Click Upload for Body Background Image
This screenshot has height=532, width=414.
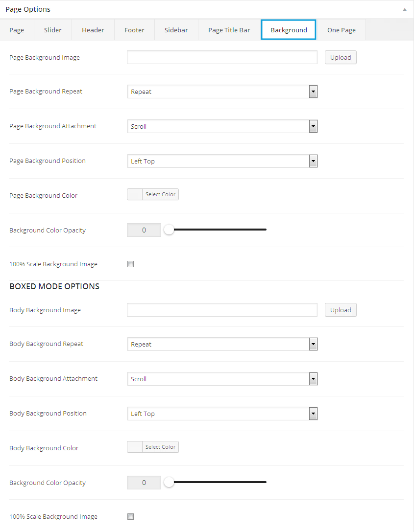click(341, 310)
